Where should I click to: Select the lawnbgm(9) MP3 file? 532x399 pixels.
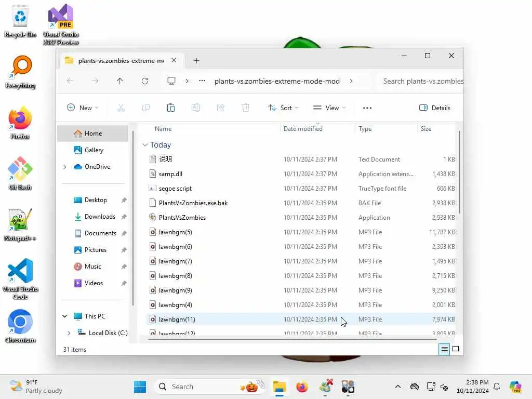pos(301,290)
